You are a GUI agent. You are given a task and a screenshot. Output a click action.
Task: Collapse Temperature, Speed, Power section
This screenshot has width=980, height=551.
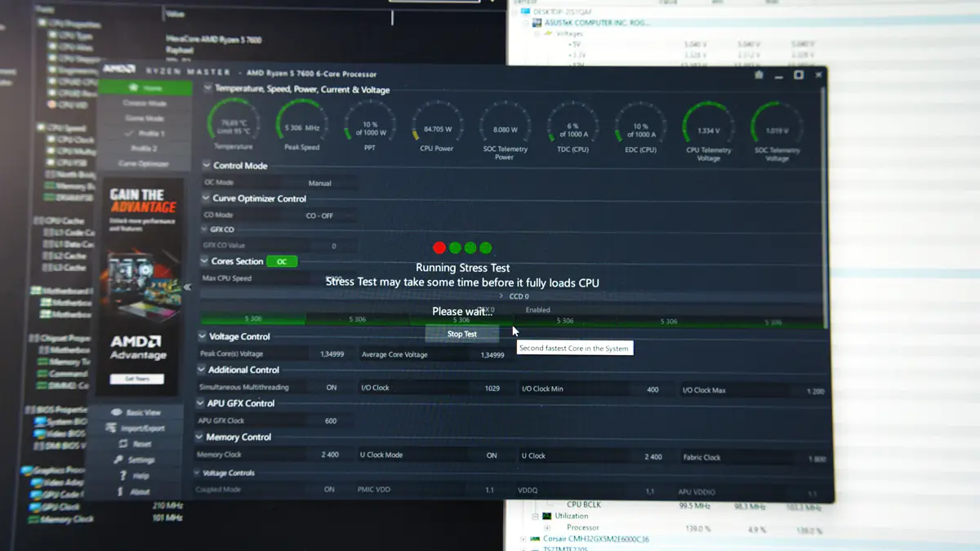point(208,89)
